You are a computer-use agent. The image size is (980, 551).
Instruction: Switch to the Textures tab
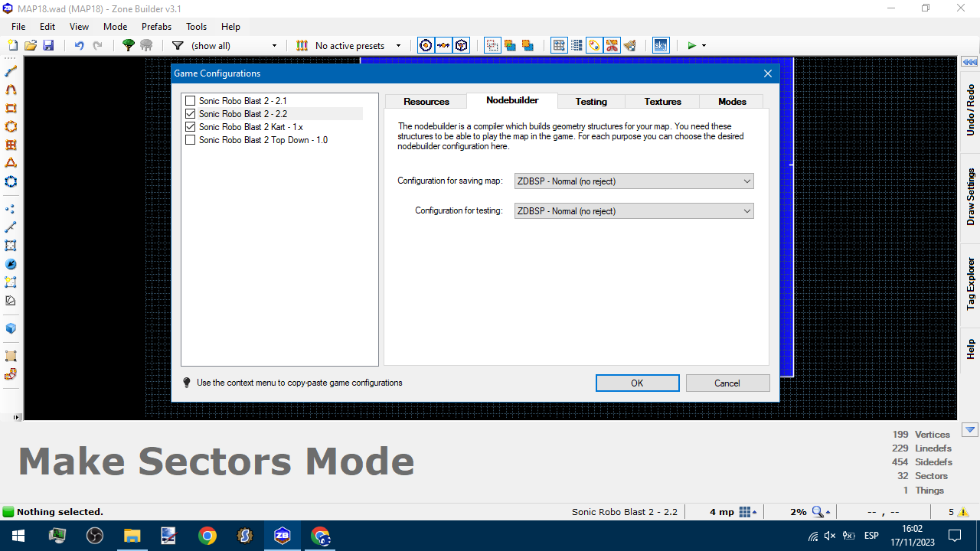[663, 101]
